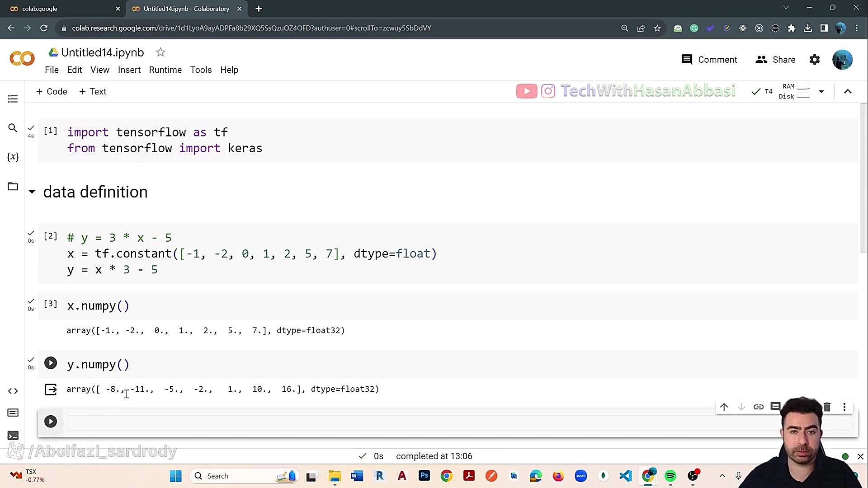The width and height of the screenshot is (868, 488).
Task: Open the runtime connection dropdown arrow
Action: [821, 92]
